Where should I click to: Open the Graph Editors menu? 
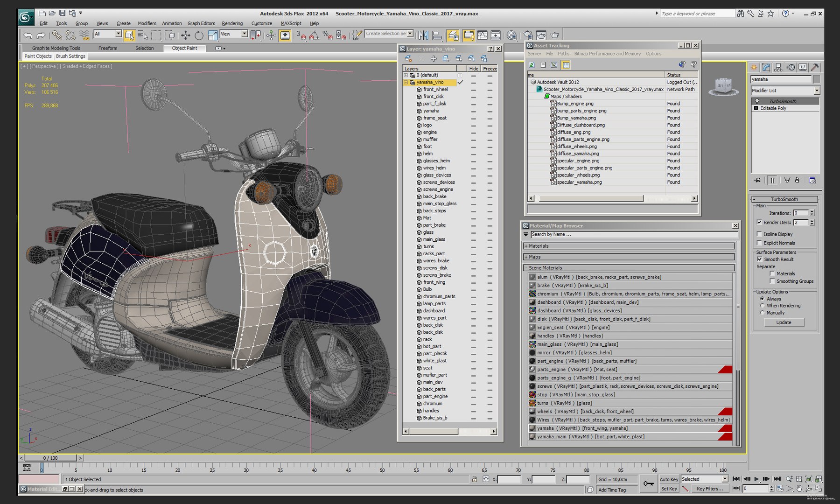[x=201, y=23]
